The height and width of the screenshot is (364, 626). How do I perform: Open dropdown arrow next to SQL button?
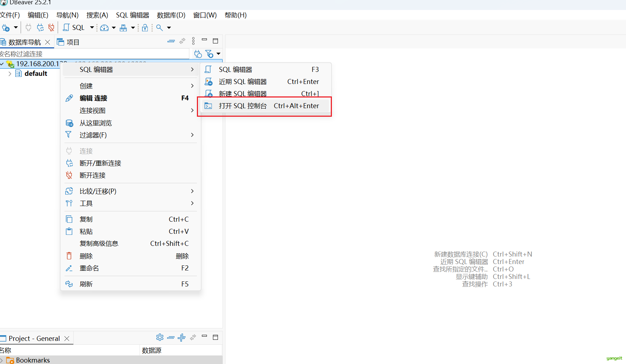click(x=92, y=28)
